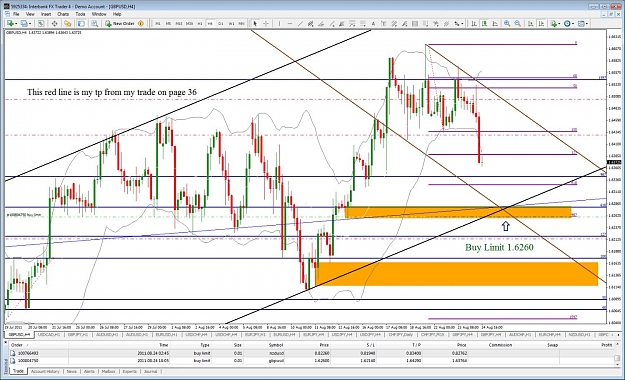Image resolution: width=625 pixels, height=380 pixels.
Task: Expand the Indicators dropdown arrow
Action: [x=559, y=24]
